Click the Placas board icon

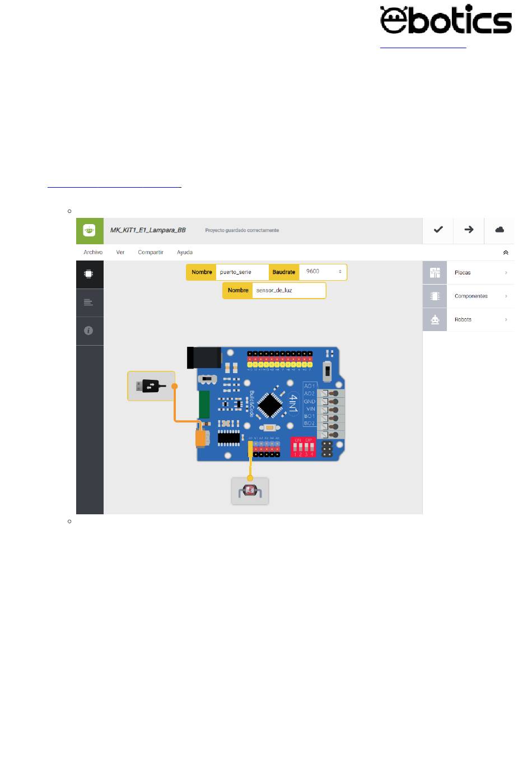(435, 273)
